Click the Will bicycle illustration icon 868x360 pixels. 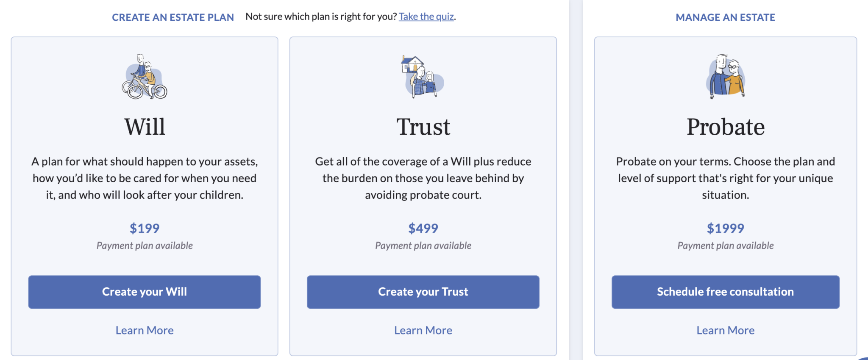click(145, 77)
